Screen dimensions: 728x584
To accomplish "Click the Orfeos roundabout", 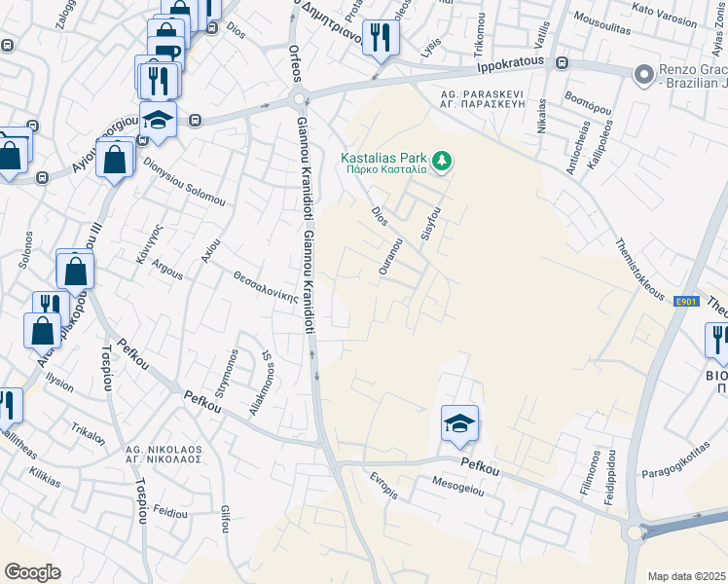I will pos(299,99).
